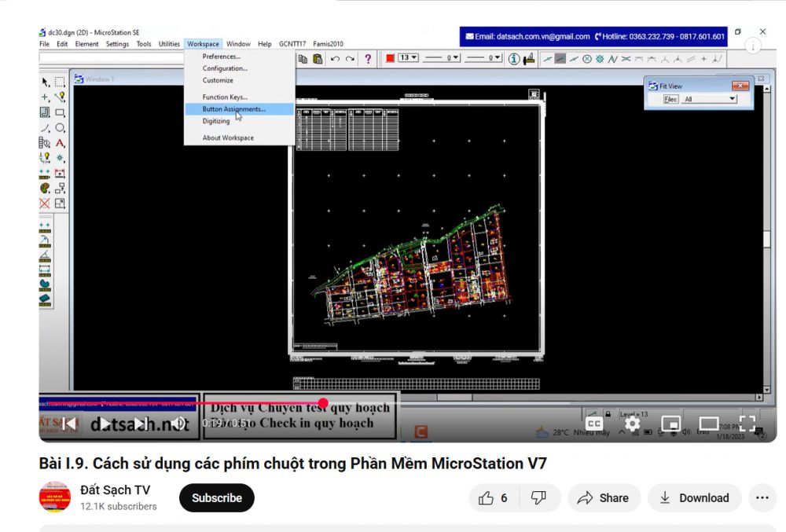Open YouTube player settings gear
The width and height of the screenshot is (786, 532).
pos(632,424)
